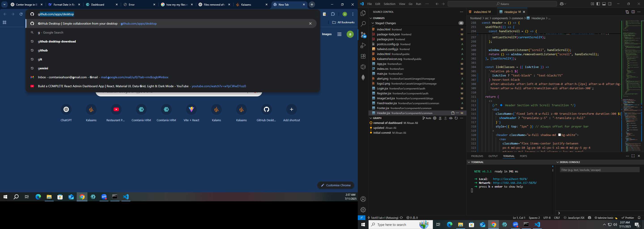This screenshot has width=644, height=229.
Task: Click the Debug Console filter input
Action: pyautogui.click(x=600, y=170)
